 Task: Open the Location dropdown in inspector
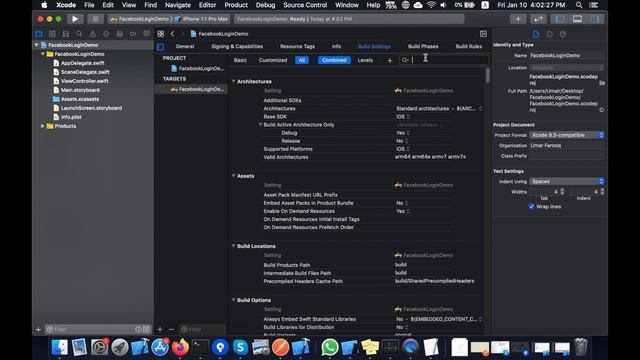click(x=567, y=67)
